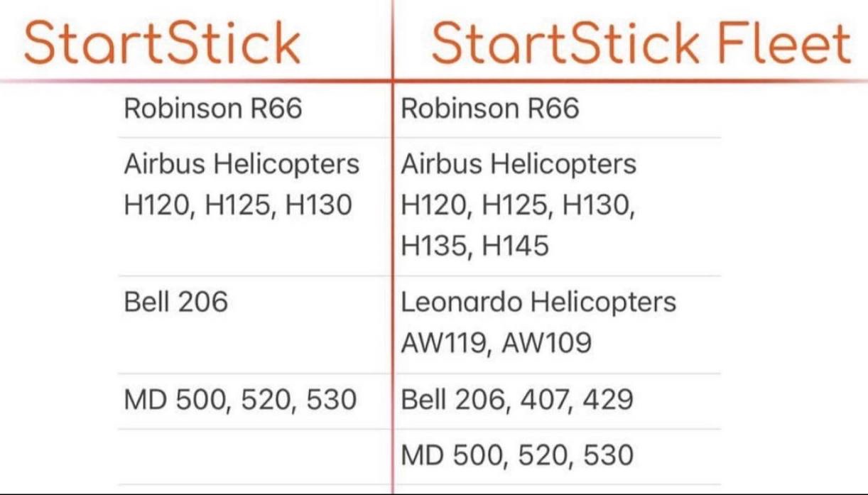
Task: Click the Bell 206 cell in StartStick column
Action: coord(176,303)
